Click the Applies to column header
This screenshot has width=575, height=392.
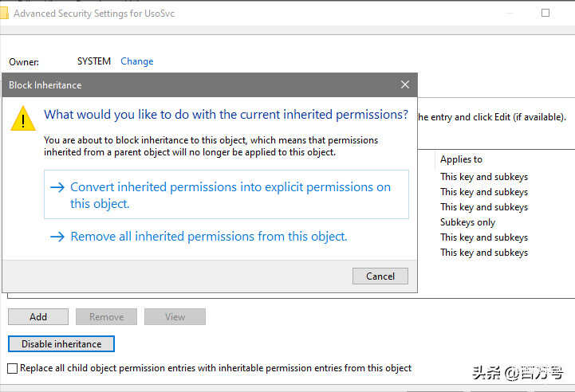coord(462,159)
